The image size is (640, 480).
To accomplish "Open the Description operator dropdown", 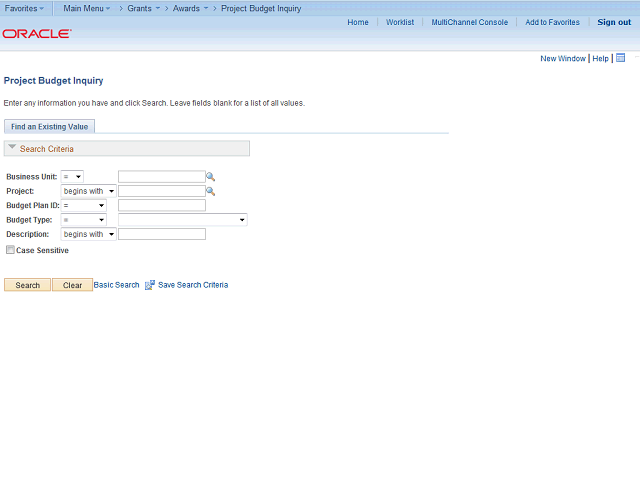I will point(89,234).
